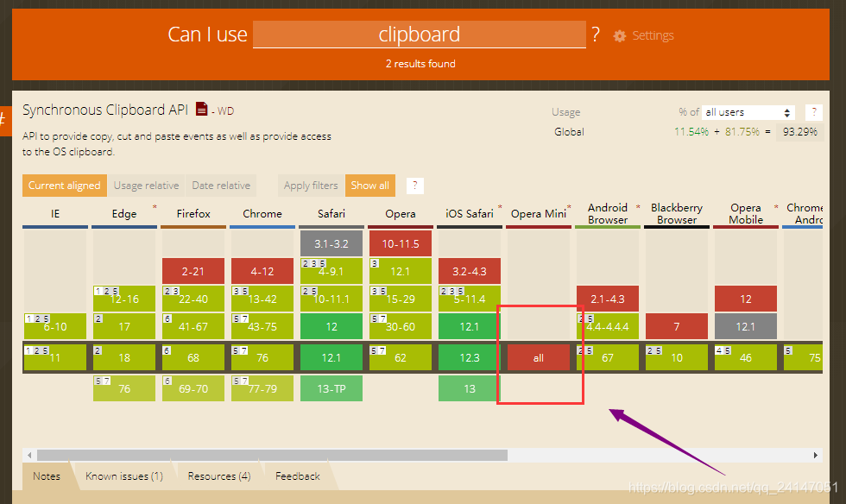The image size is (846, 504).
Task: Select the Safari 3.1-3.2 cell
Action: 331,243
